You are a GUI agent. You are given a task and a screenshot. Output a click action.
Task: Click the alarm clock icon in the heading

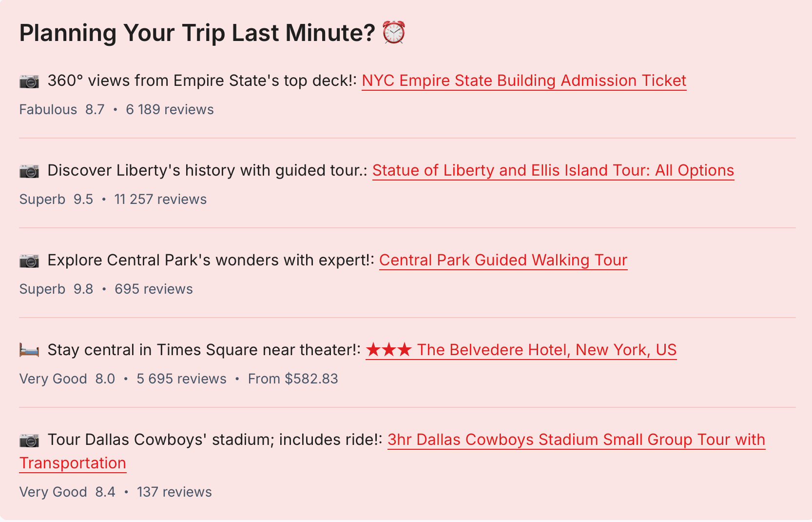393,33
